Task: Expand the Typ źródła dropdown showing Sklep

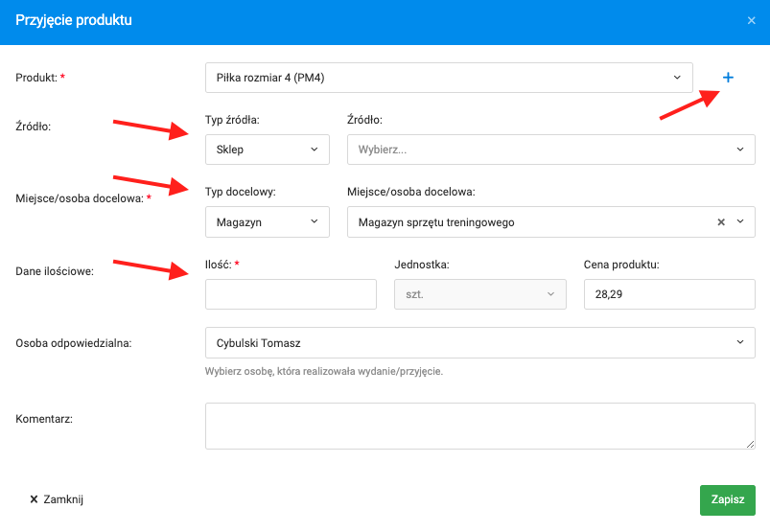Action: (x=267, y=150)
